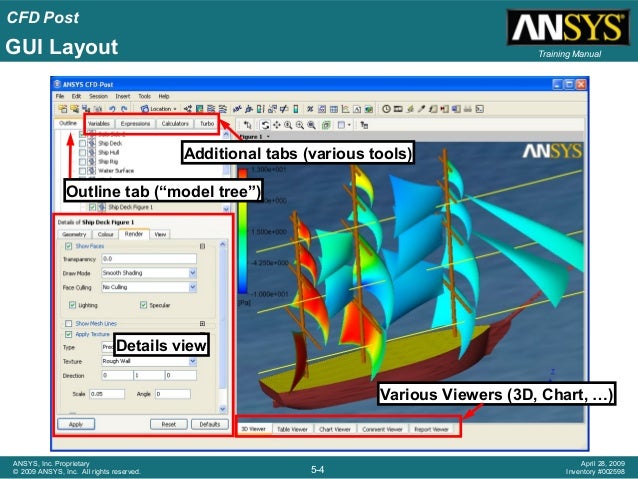Enable the Show Mesh Lines checkbox
This screenshot has height=479, width=638.
pos(68,324)
